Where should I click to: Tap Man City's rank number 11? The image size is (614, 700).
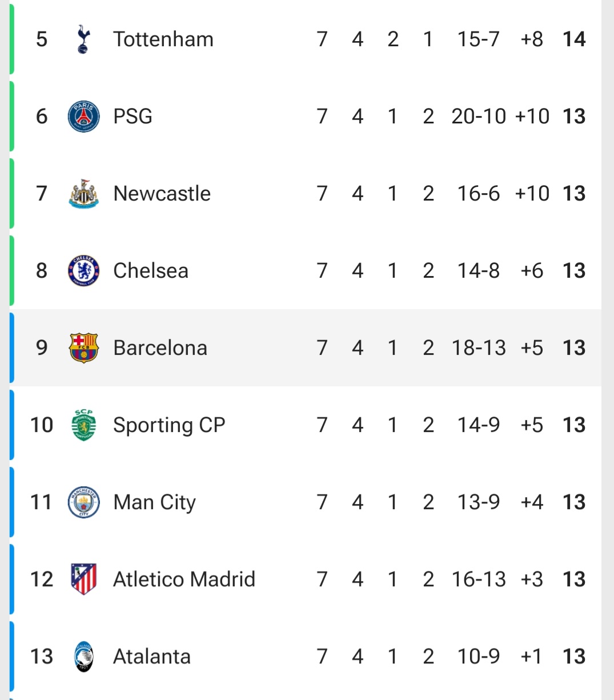tap(41, 502)
